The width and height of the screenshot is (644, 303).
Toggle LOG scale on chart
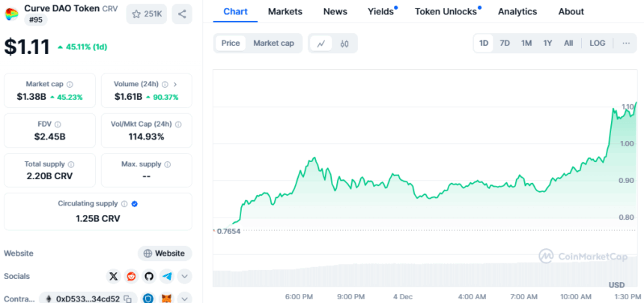[x=597, y=43]
